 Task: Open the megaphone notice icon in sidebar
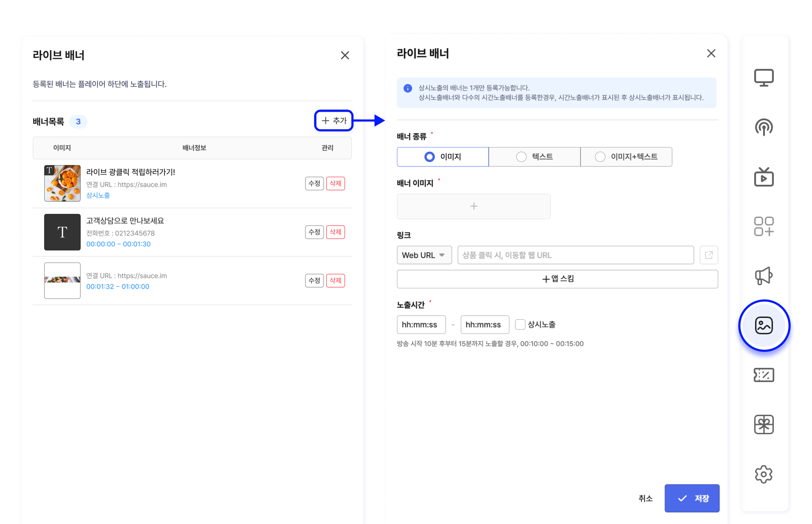763,276
